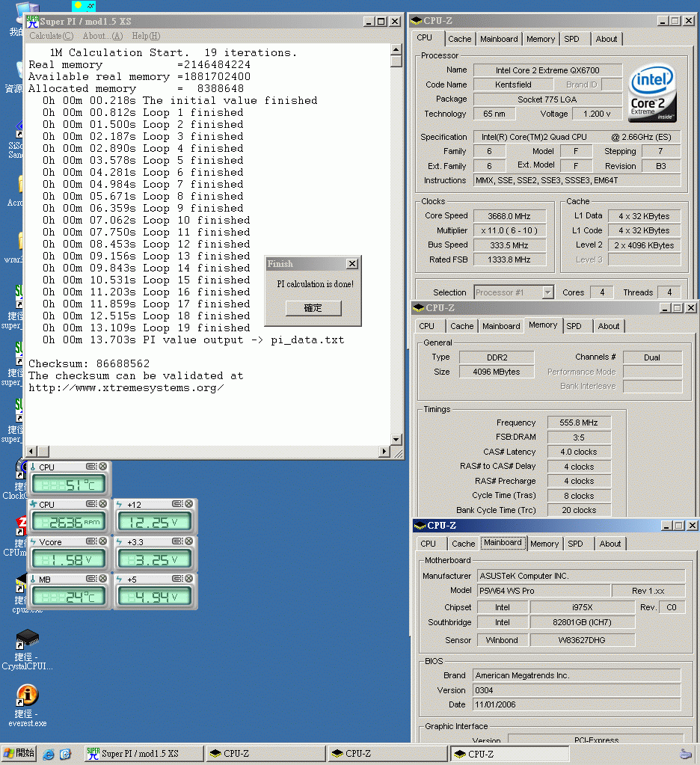Screen dimensions: 700x765
Task: Close the Vcore 1.58V gadget
Action: pos(103,541)
